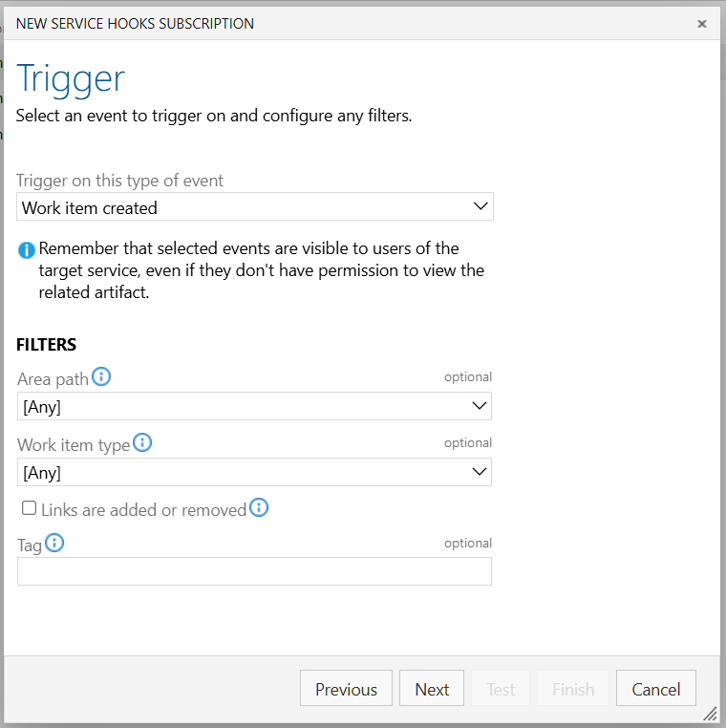This screenshot has height=728, width=726.
Task: Cancel the subscription wizard
Action: (x=656, y=688)
